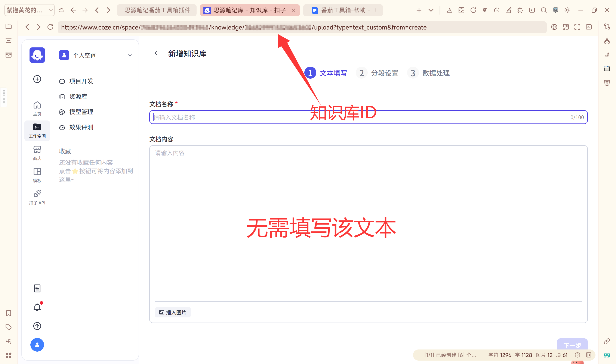Click the create plus circle icon

tap(37, 79)
